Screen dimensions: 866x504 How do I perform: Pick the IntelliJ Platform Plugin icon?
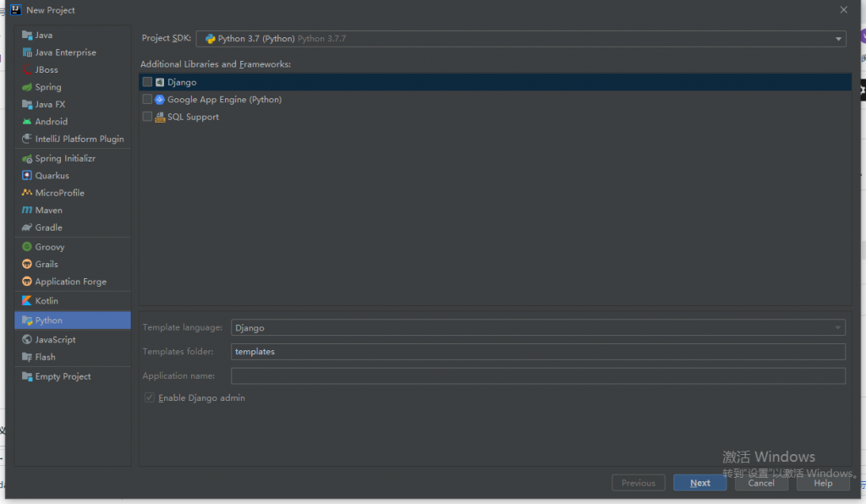click(x=26, y=140)
